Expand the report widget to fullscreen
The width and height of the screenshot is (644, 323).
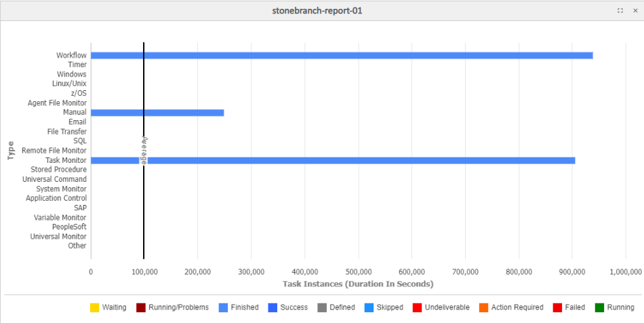(620, 11)
